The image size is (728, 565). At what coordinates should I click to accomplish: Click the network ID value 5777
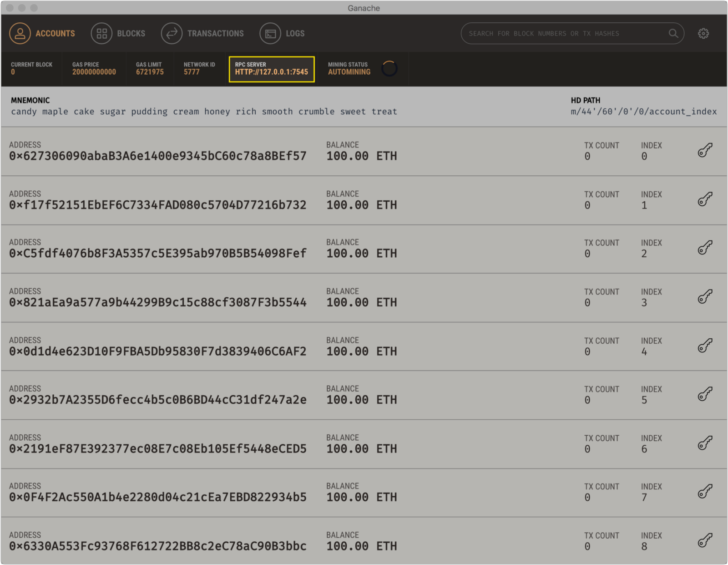click(192, 72)
